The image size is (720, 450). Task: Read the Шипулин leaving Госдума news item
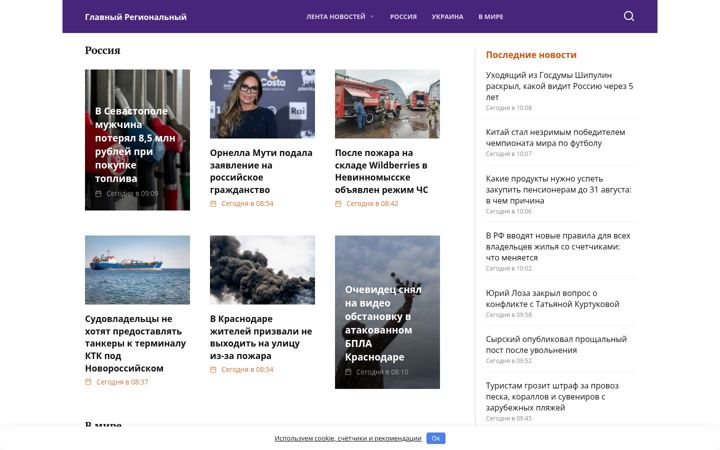pyautogui.click(x=559, y=86)
